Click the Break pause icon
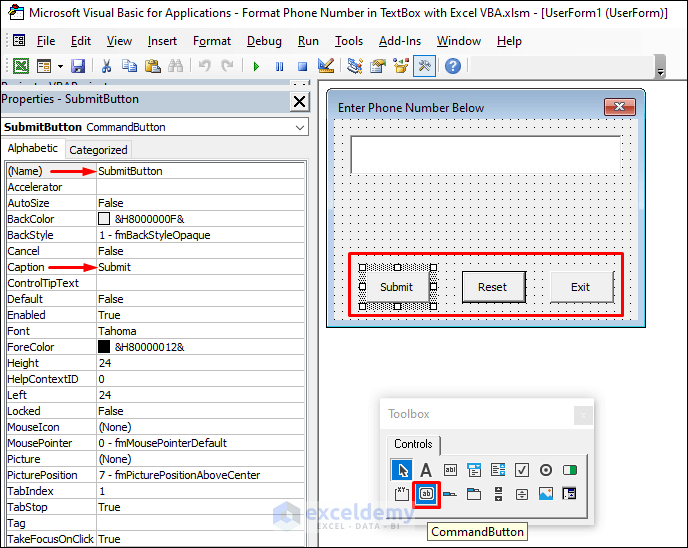The width and height of the screenshot is (688, 548). tap(279, 67)
